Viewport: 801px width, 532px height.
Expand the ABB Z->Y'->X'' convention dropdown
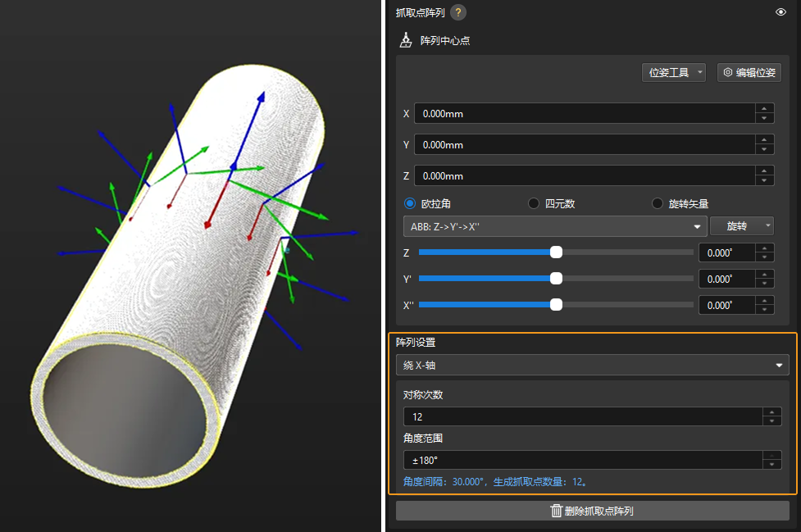tap(555, 226)
